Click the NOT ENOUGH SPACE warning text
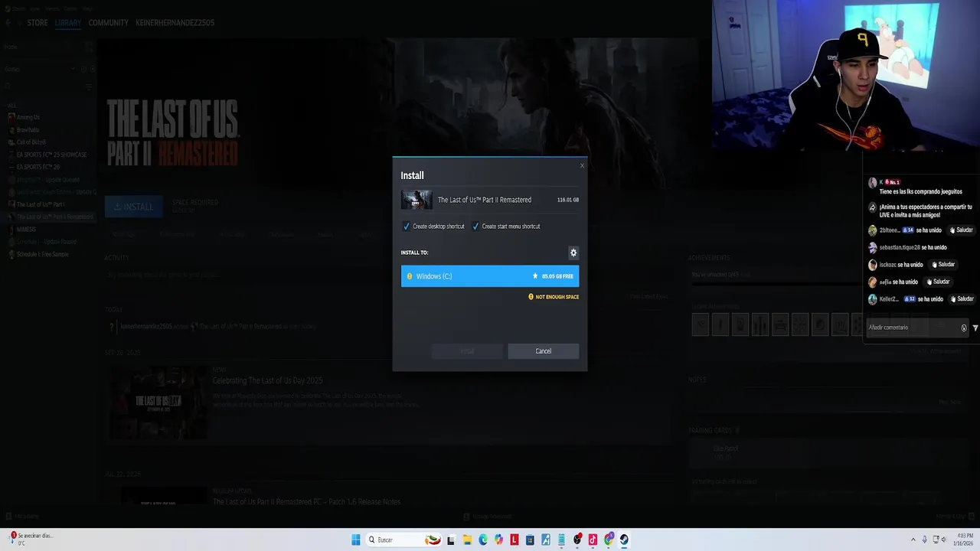Image resolution: width=980 pixels, height=551 pixels. (557, 297)
